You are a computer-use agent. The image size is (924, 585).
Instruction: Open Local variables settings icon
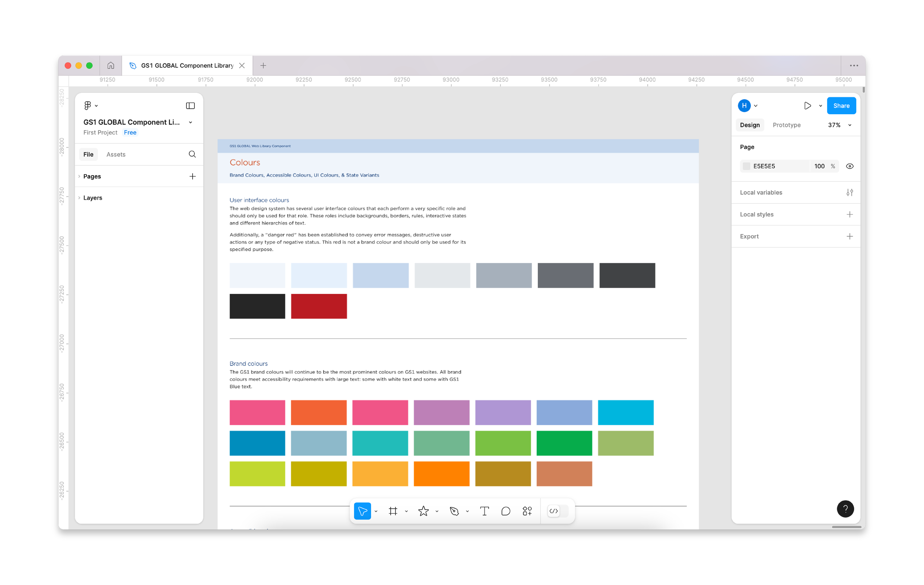pos(850,192)
